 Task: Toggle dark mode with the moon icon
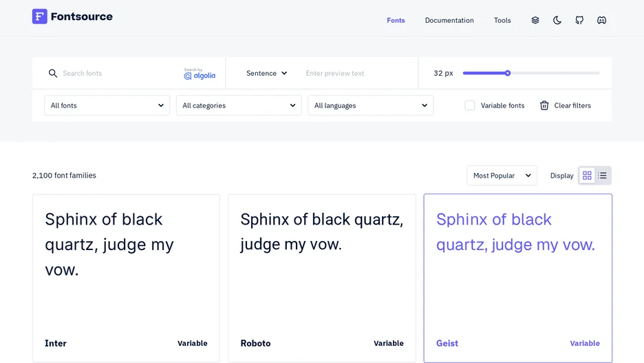pos(557,20)
